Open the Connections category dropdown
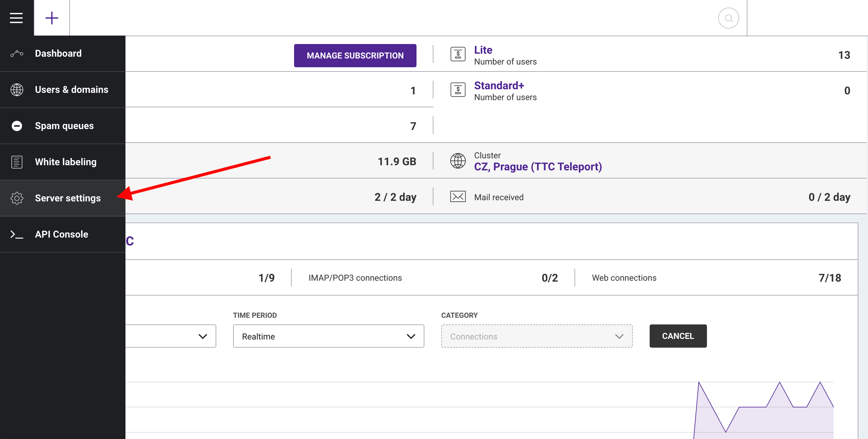 [x=537, y=336]
